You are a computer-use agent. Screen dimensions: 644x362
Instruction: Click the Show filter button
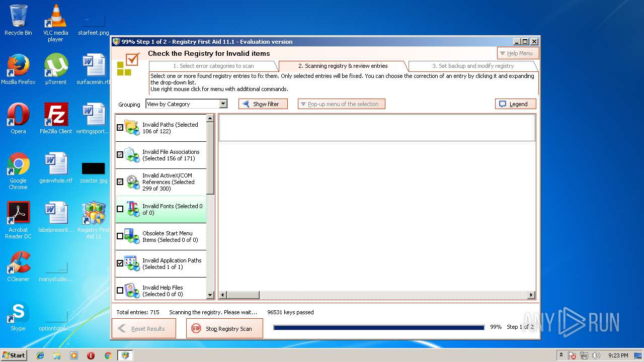pyautogui.click(x=263, y=104)
